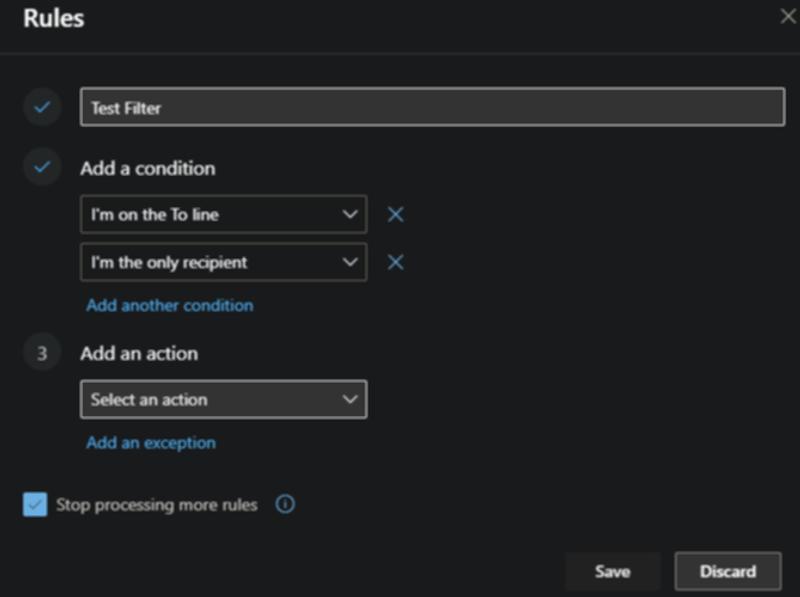Click the checkmark icon beside the rule name
Viewport: 800px width, 597px height.
42,107
